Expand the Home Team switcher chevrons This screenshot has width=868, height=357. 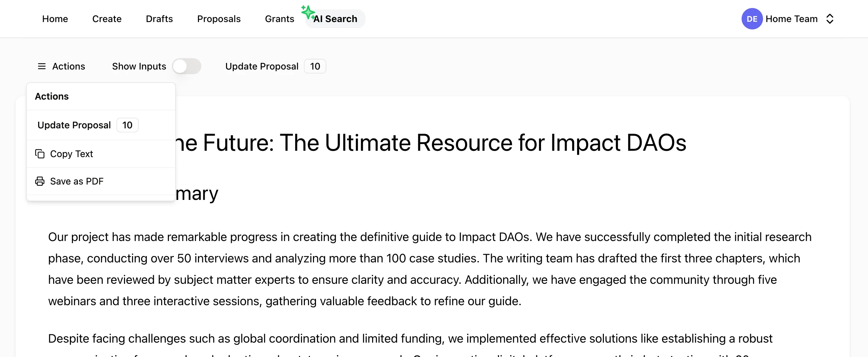(830, 19)
